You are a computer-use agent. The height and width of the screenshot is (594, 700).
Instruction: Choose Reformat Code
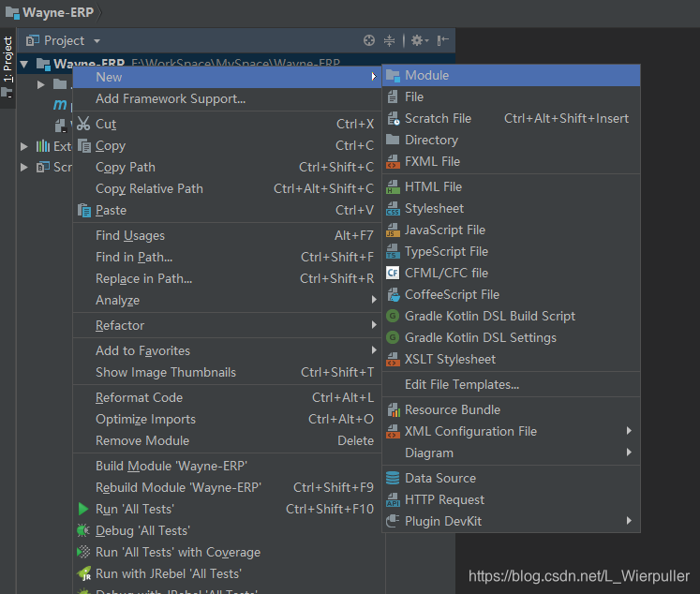[x=227, y=397]
